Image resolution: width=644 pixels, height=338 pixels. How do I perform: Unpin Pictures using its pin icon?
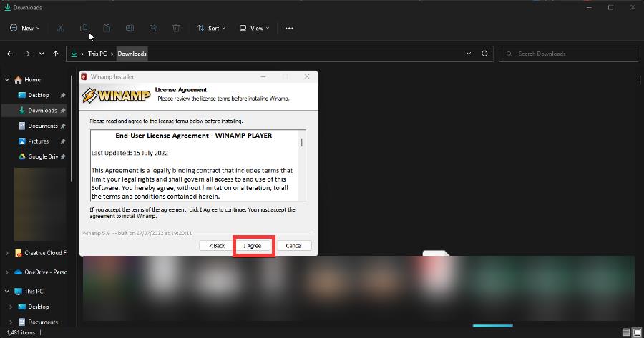coord(63,141)
